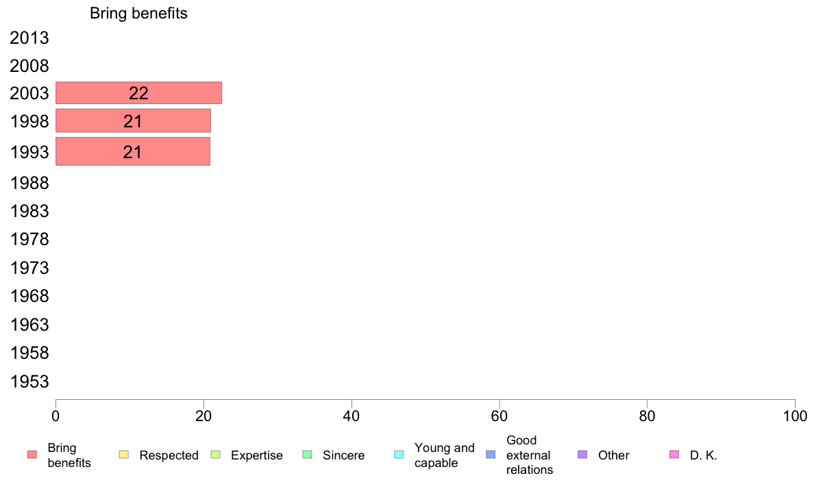This screenshot has height=504, width=814.
Task: Select the 1998 bar labeled 21
Action: pos(133,121)
